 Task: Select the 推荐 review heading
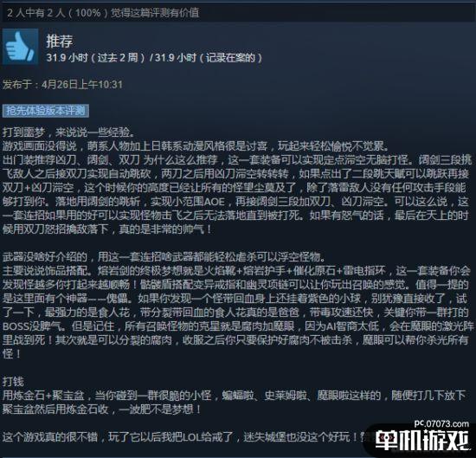pyautogui.click(x=60, y=41)
